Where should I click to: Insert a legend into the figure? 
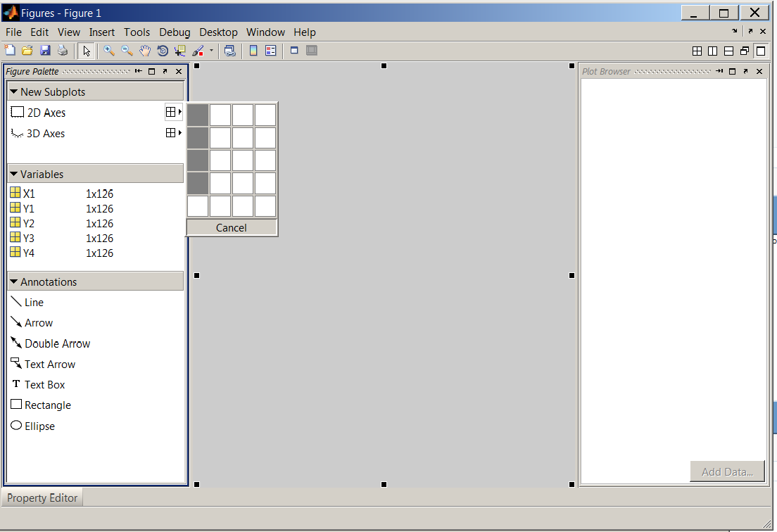[x=270, y=50]
